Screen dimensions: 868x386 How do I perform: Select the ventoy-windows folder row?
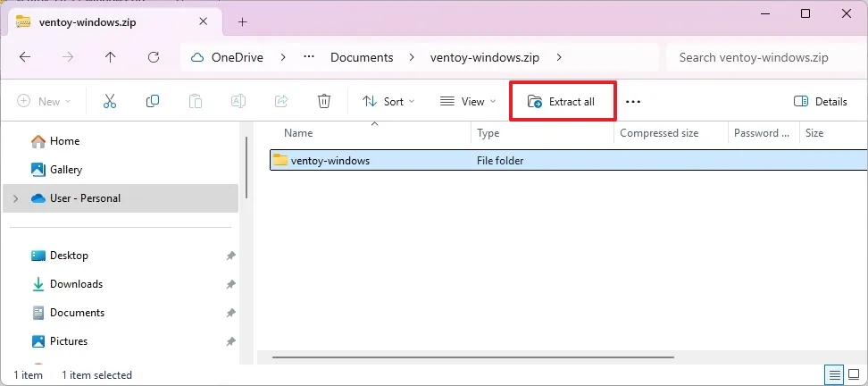pos(569,161)
